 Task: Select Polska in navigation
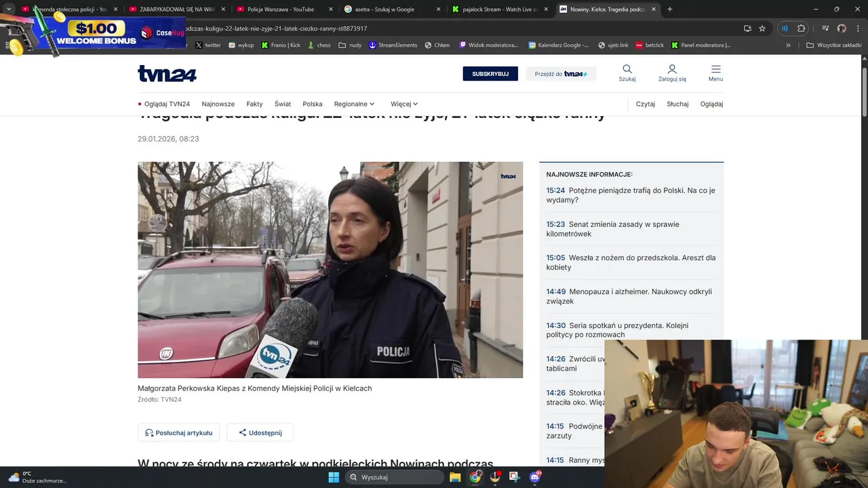(313, 104)
